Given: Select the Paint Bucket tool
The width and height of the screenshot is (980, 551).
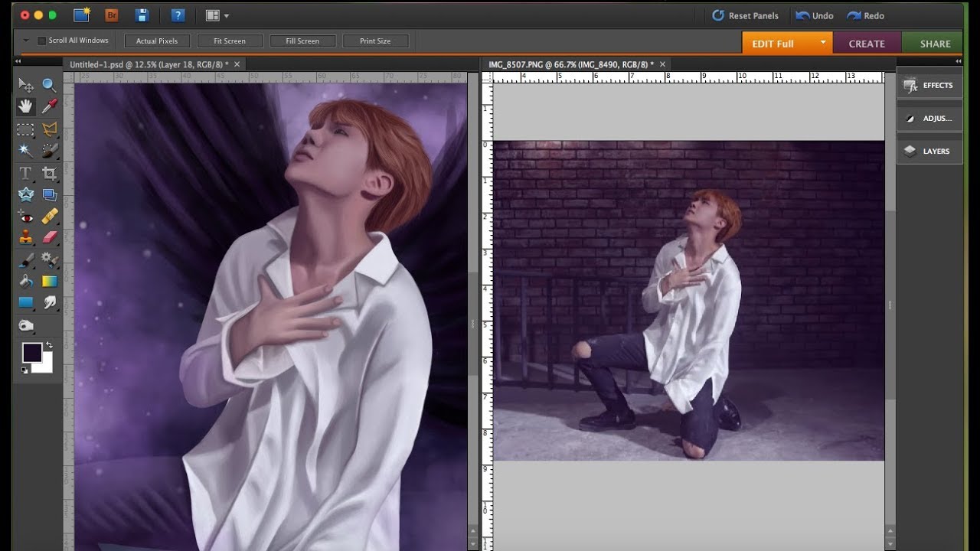Looking at the screenshot, I should 25,281.
